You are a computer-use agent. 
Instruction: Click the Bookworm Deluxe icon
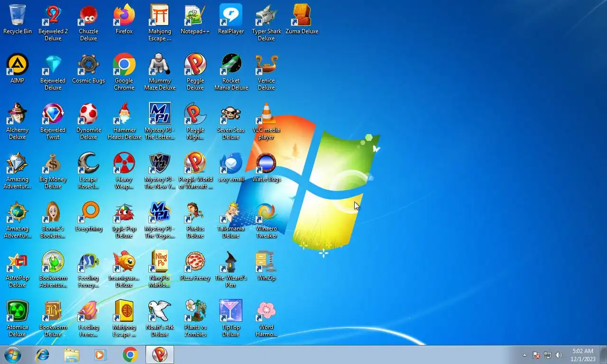point(53,318)
